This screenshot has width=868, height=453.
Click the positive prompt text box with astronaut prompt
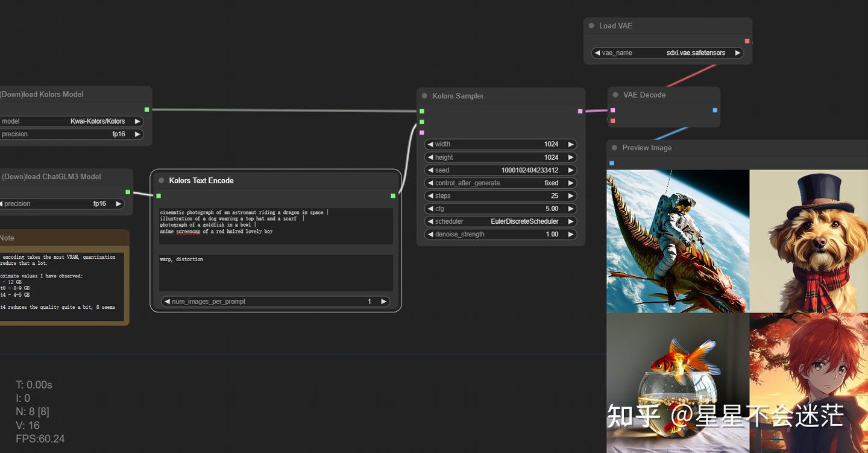tap(276, 226)
